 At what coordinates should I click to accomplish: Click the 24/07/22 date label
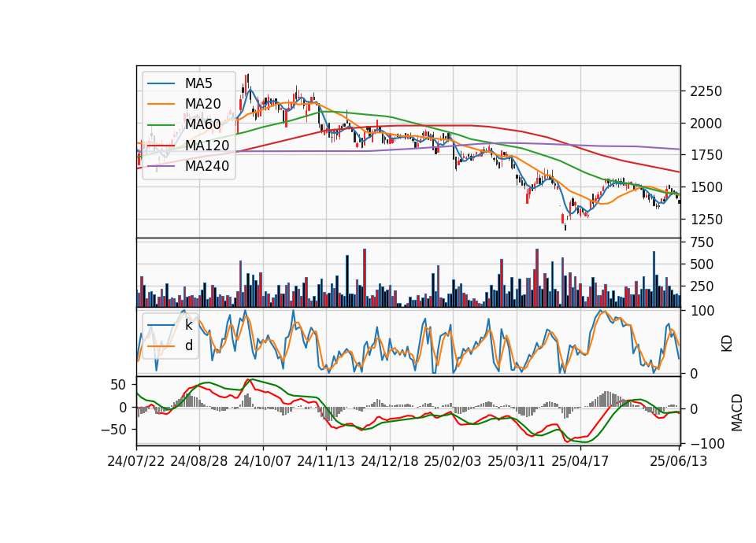pyautogui.click(x=136, y=461)
